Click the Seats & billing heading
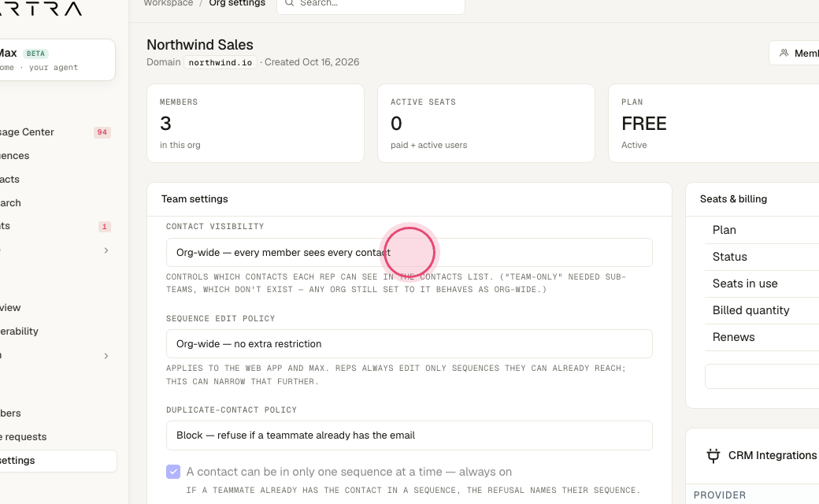Image resolution: width=819 pixels, height=504 pixels. (x=733, y=199)
